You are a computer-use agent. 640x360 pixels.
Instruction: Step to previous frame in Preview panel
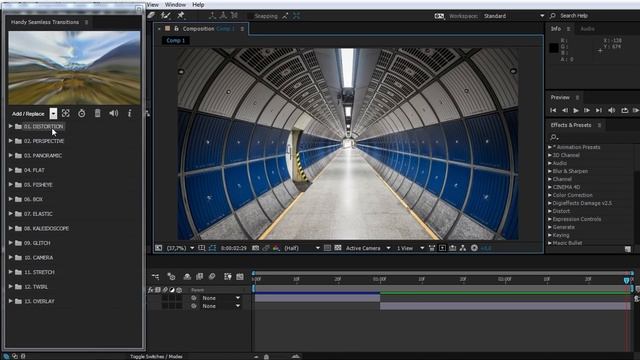(565, 110)
